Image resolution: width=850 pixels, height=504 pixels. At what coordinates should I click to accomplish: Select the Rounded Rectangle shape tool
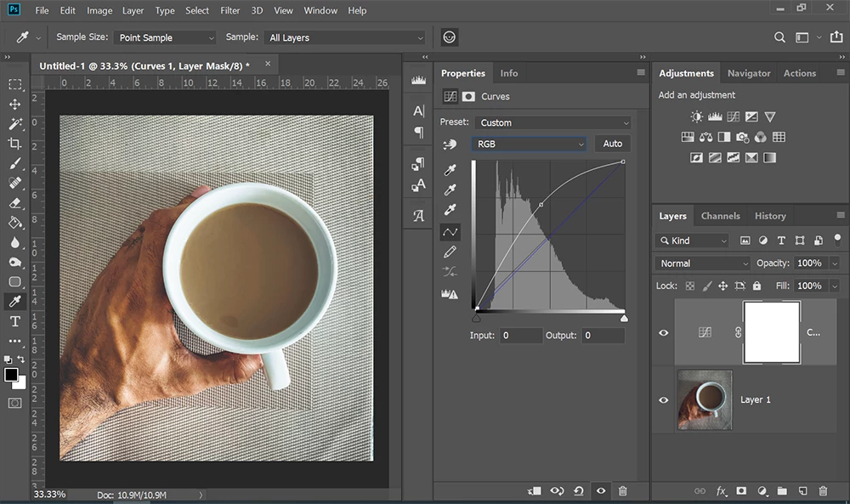(x=15, y=282)
